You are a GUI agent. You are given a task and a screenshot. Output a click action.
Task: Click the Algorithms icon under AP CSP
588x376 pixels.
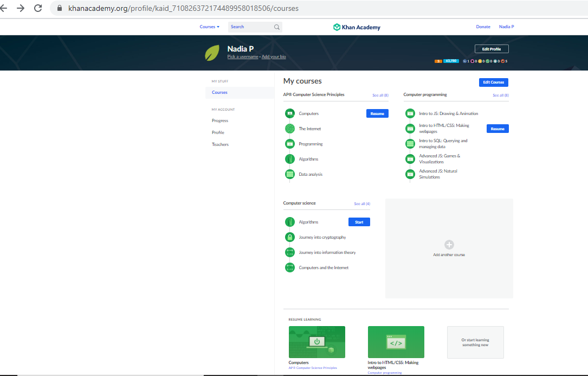point(290,159)
